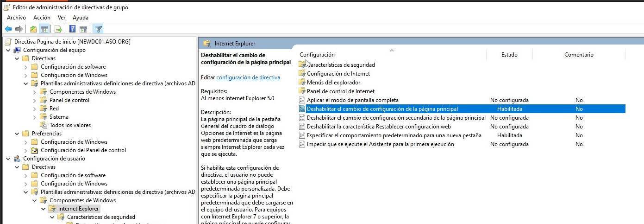
Task: Toggle the show/hide console tree icon
Action: click(x=44, y=29)
